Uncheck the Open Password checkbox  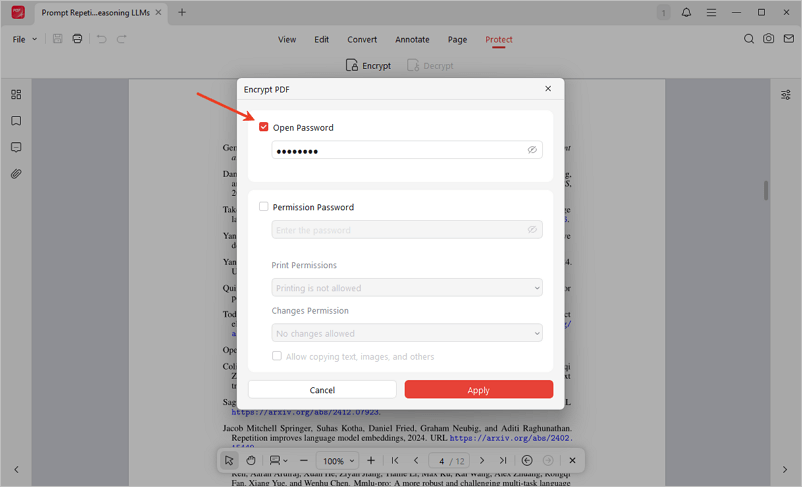point(263,127)
